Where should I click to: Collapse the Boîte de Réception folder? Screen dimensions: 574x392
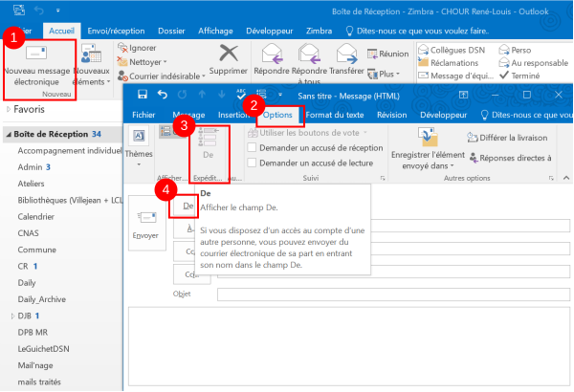tap(6, 134)
